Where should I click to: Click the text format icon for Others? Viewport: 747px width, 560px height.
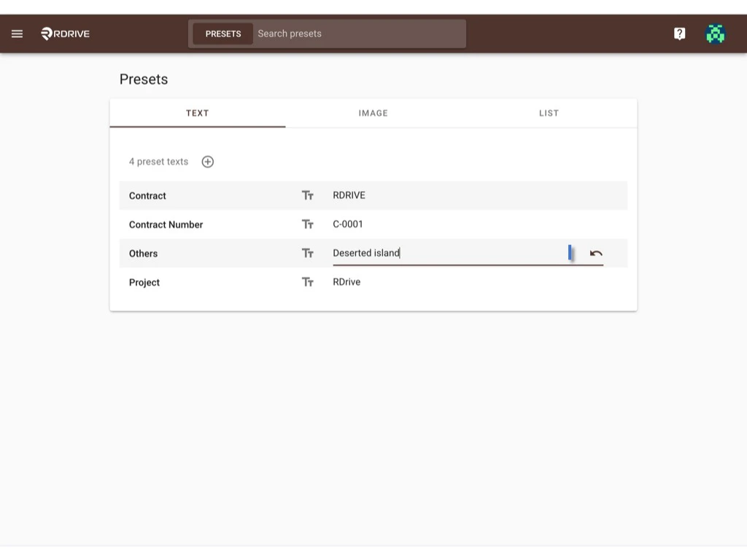click(307, 253)
